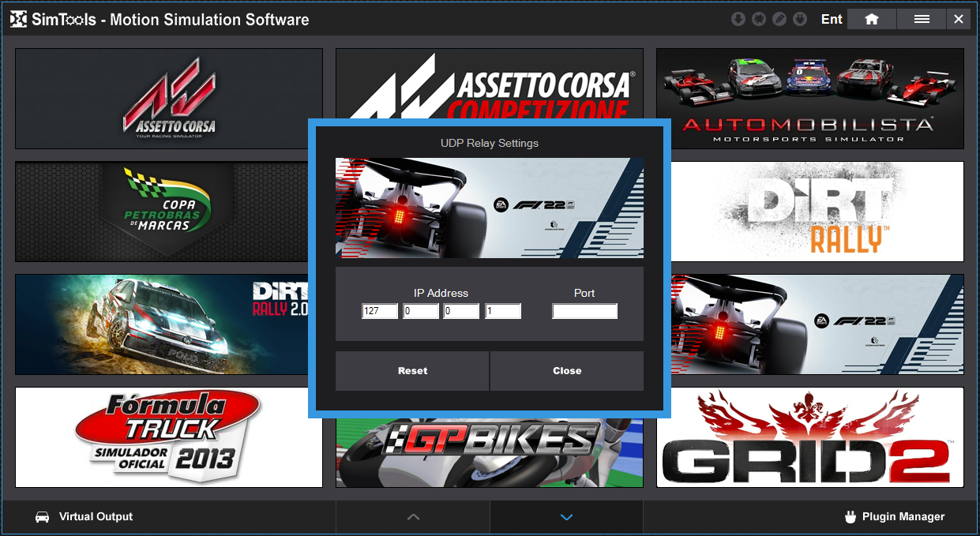Select the Automobilista game tile
Viewport: 980px width, 536px height.
pos(810,99)
